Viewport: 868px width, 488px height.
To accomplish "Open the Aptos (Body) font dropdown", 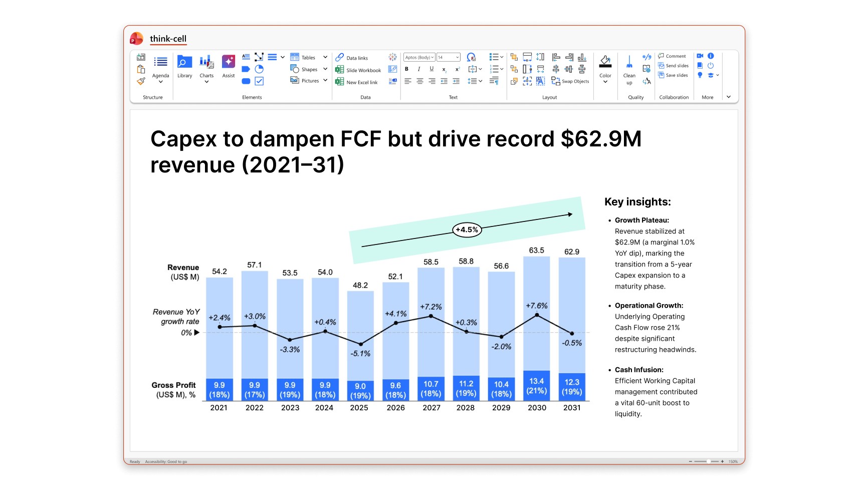I will coord(419,57).
